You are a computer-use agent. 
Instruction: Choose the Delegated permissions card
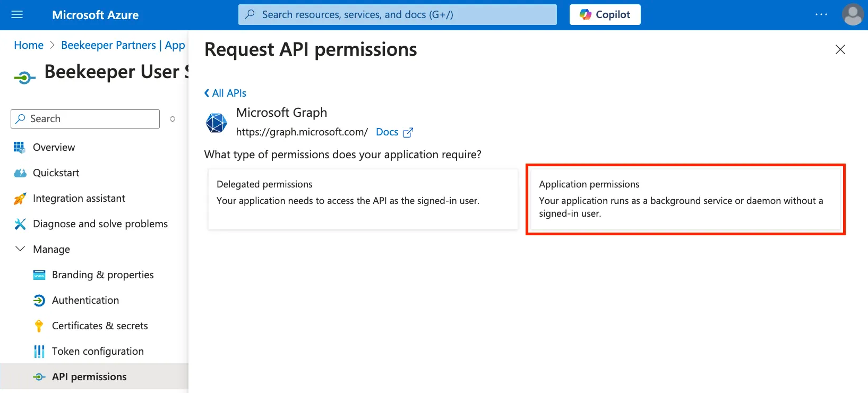(x=363, y=199)
